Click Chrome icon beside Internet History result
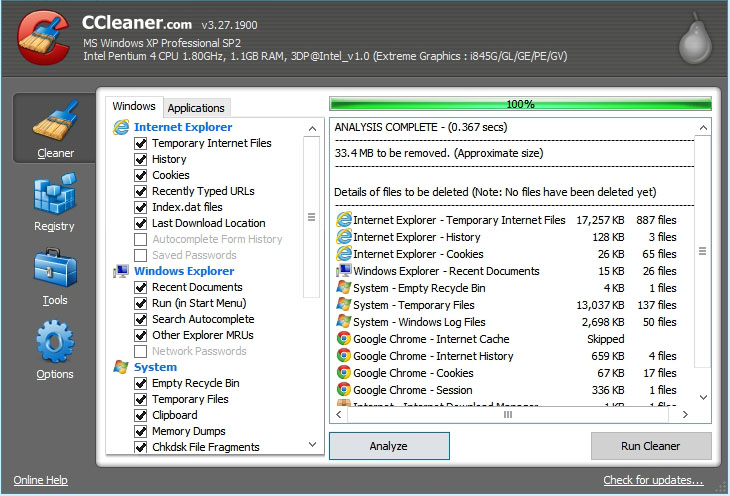 (344, 356)
